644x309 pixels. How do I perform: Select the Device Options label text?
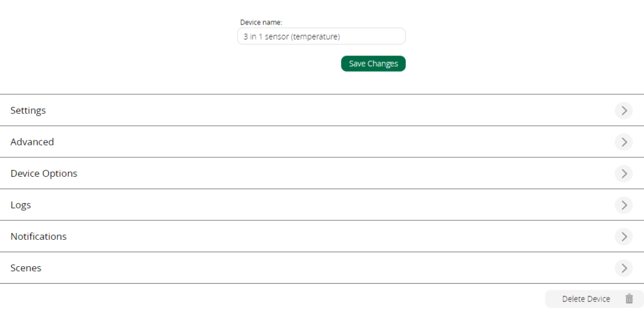pyautogui.click(x=44, y=174)
